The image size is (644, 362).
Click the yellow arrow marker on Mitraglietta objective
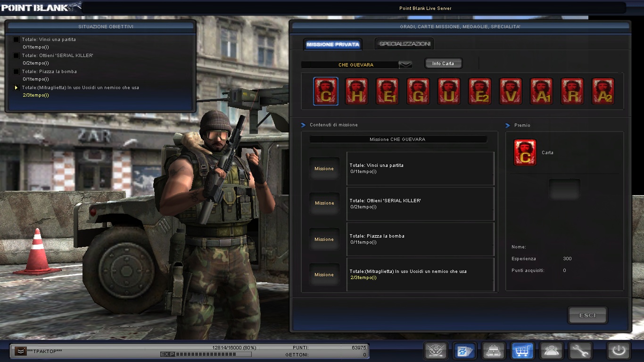coord(16,88)
